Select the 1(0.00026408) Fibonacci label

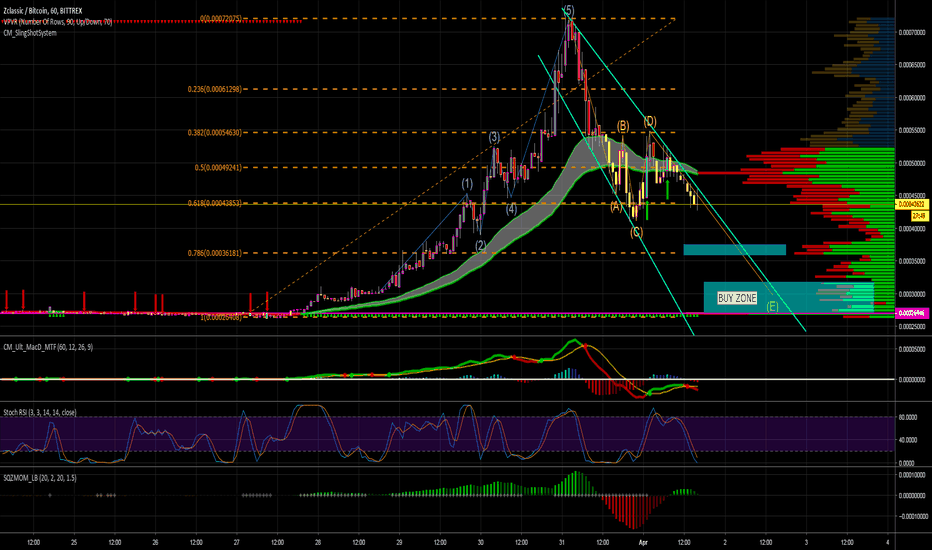click(x=221, y=318)
